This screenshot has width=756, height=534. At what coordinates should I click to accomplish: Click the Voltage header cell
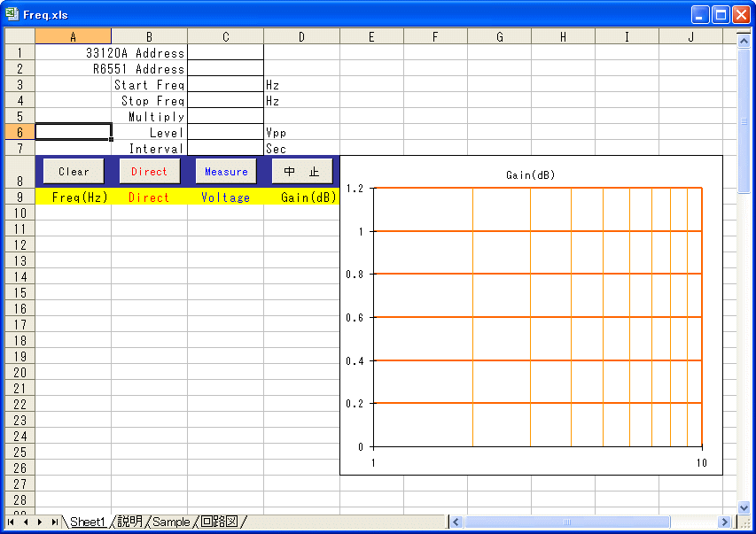click(x=226, y=197)
